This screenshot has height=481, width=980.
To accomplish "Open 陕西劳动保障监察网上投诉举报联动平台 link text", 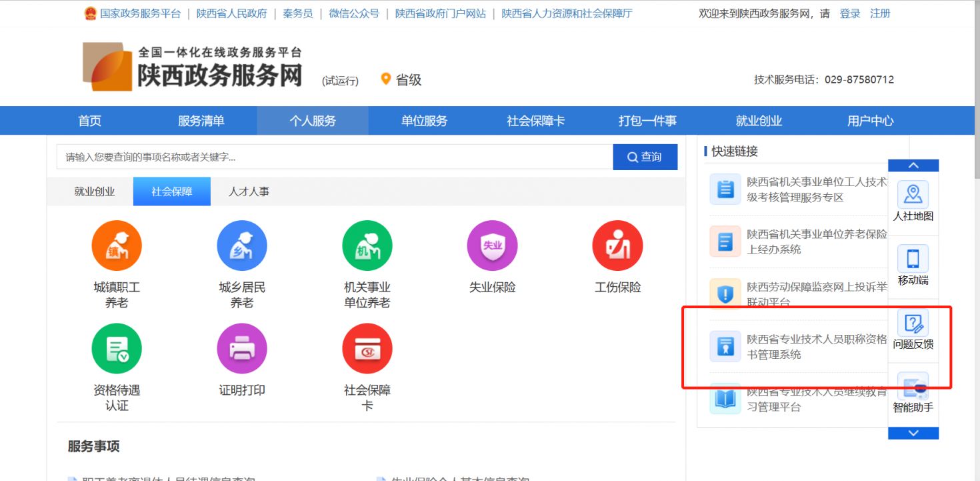I will click(817, 294).
